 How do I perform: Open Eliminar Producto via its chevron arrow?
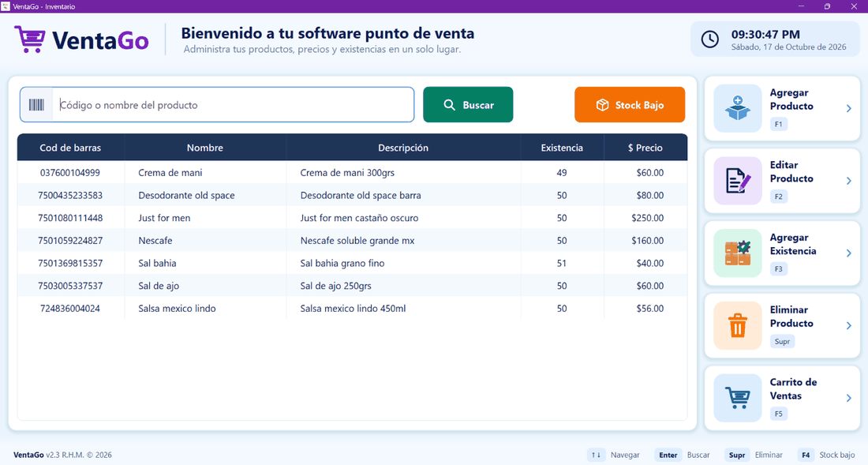coord(848,325)
